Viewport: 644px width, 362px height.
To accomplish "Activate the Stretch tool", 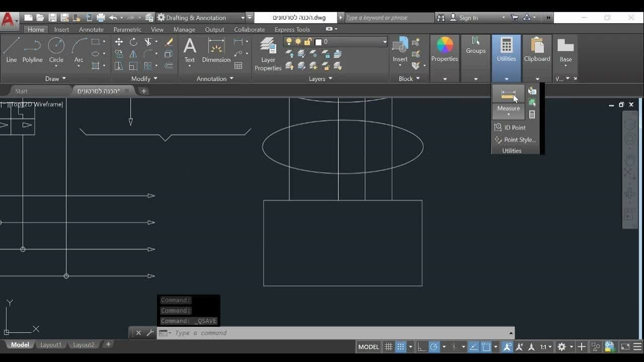I will (x=119, y=66).
